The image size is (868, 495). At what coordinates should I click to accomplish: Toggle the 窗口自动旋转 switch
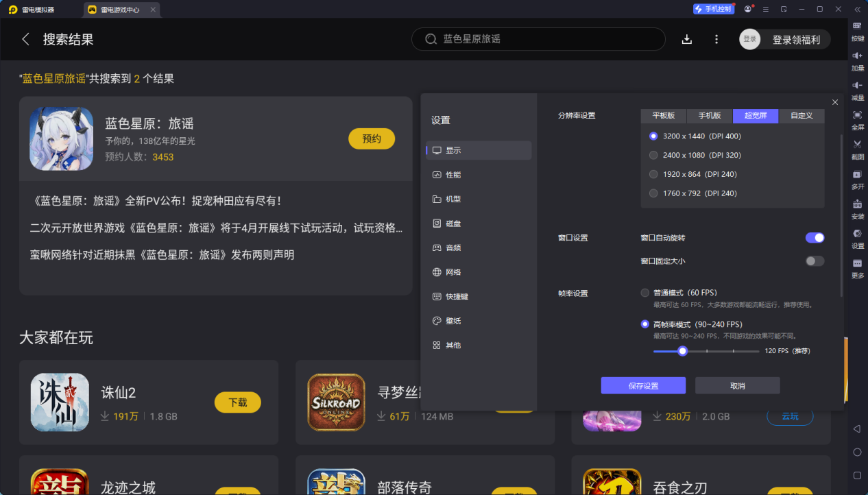pos(815,237)
